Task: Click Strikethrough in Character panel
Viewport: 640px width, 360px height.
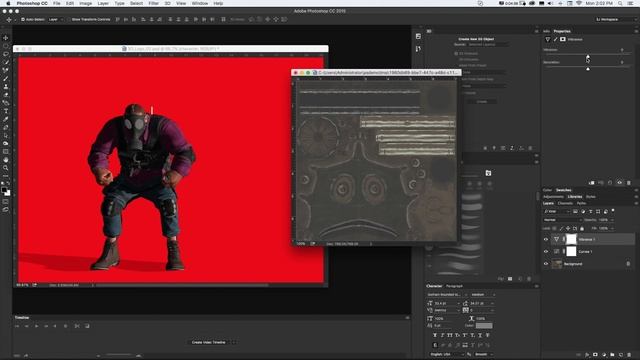Action: [488, 335]
